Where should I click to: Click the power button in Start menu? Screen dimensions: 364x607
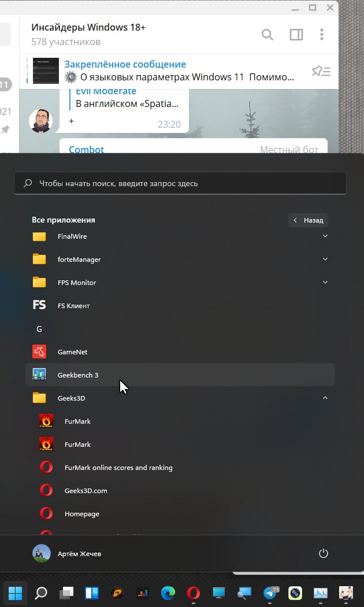(x=324, y=554)
